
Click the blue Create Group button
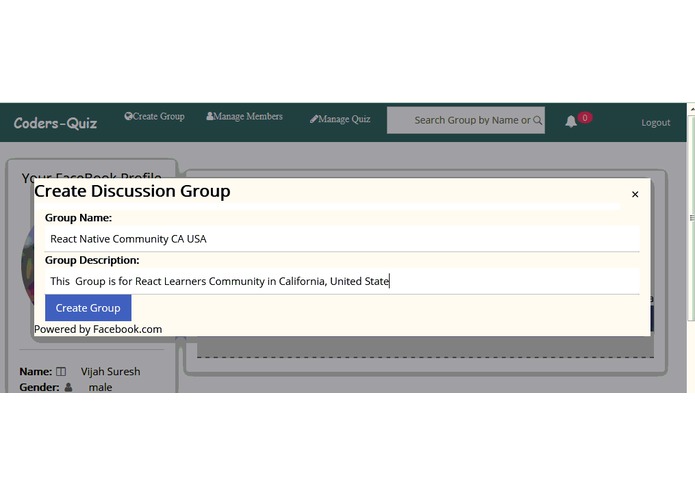(88, 308)
